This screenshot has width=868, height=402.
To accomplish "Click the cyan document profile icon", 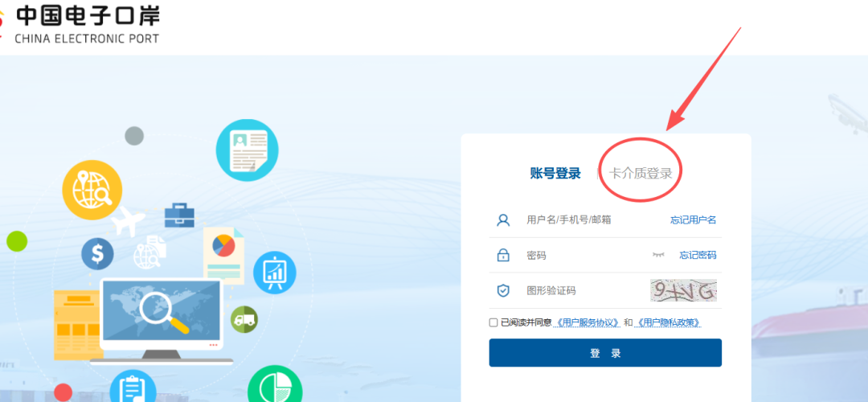I will 247,150.
